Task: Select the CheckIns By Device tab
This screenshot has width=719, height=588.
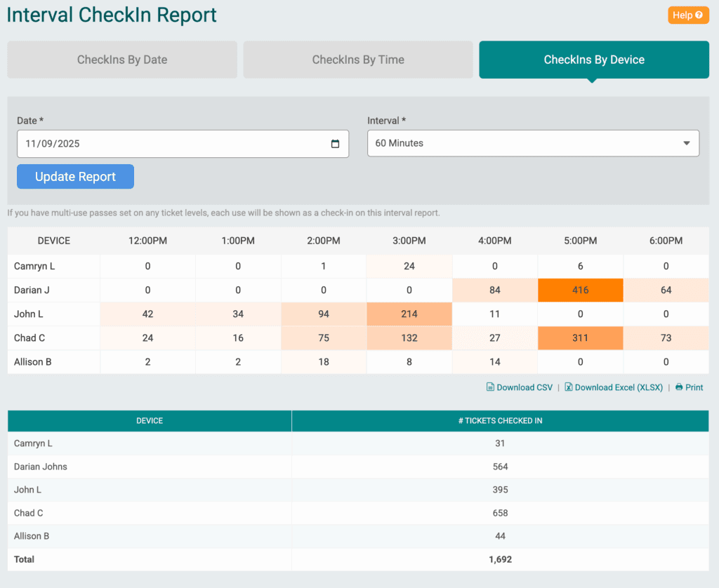Action: pyautogui.click(x=593, y=60)
